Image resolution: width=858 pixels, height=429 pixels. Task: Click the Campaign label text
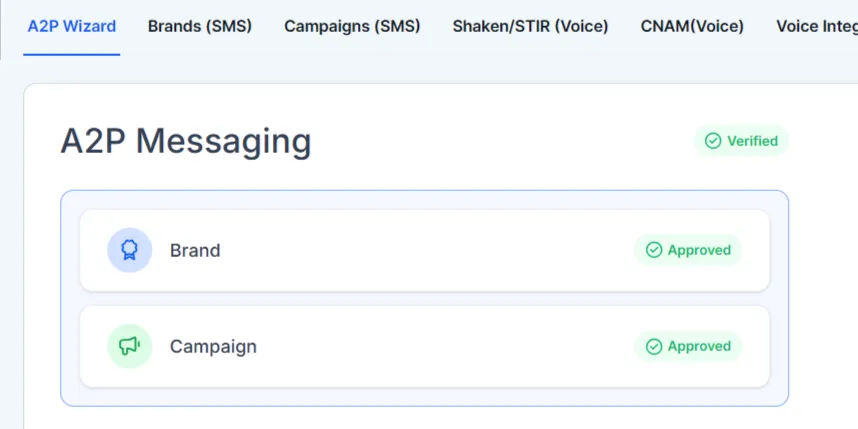pyautogui.click(x=213, y=346)
